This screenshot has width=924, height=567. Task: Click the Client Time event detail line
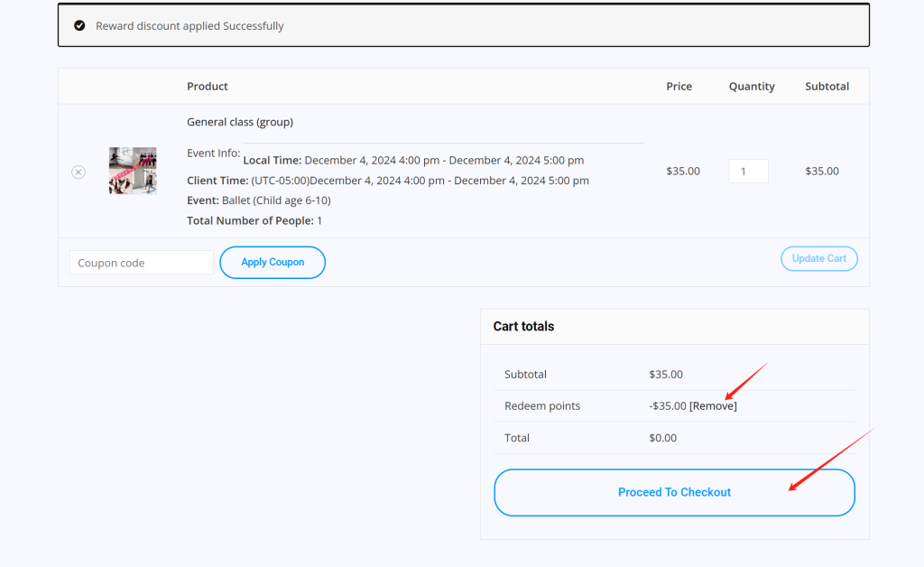387,181
